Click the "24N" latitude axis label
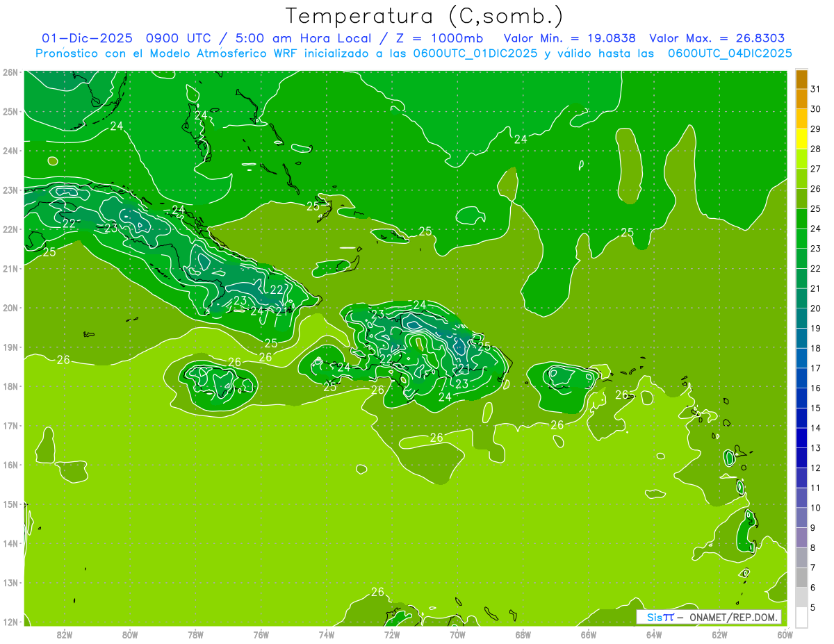 pyautogui.click(x=10, y=151)
